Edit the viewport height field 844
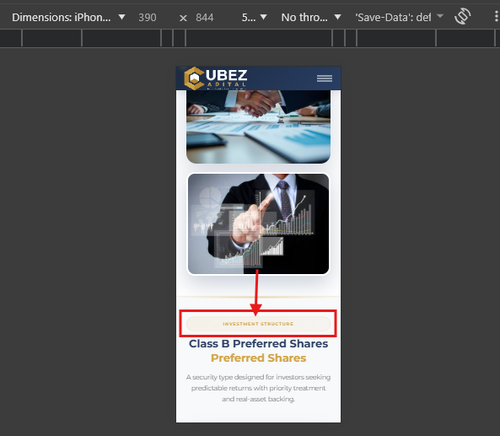500x436 pixels. point(205,17)
